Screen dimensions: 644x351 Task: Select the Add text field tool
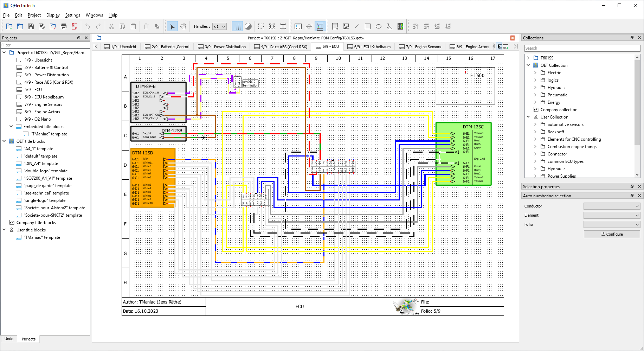[335, 26]
